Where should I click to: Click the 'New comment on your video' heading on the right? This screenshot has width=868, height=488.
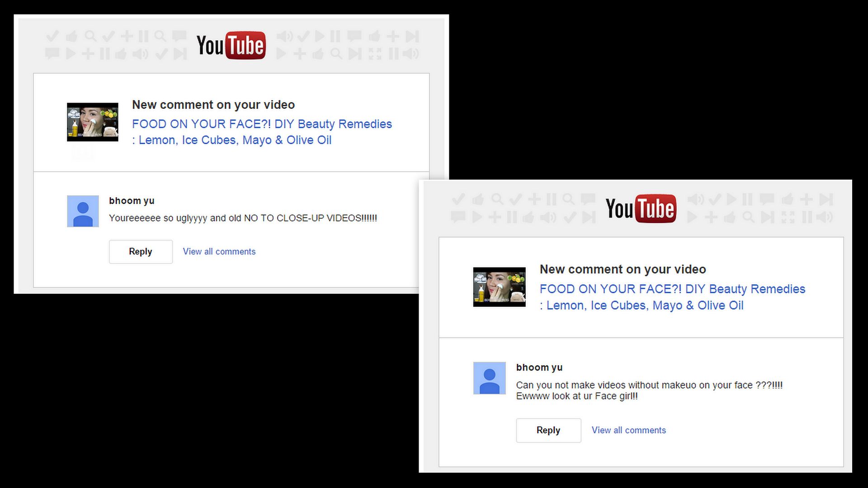(x=623, y=269)
